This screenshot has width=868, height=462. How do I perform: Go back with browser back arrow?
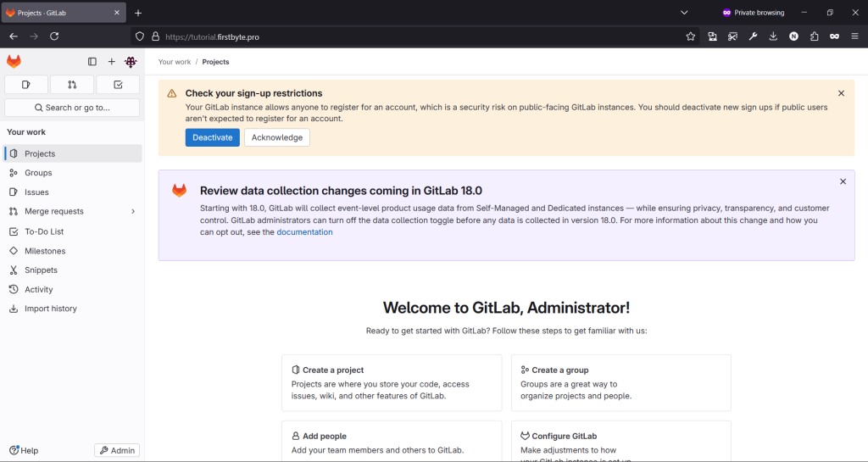pos(14,36)
